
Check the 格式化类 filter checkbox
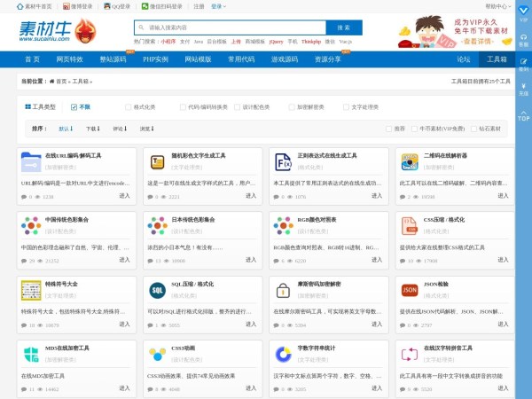coord(128,106)
